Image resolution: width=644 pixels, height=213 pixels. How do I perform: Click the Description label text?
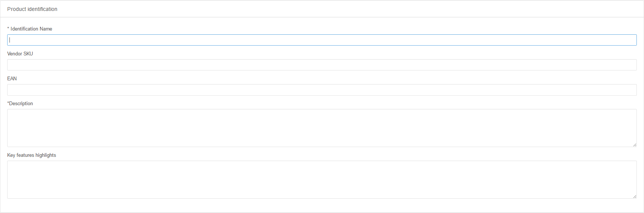21,103
